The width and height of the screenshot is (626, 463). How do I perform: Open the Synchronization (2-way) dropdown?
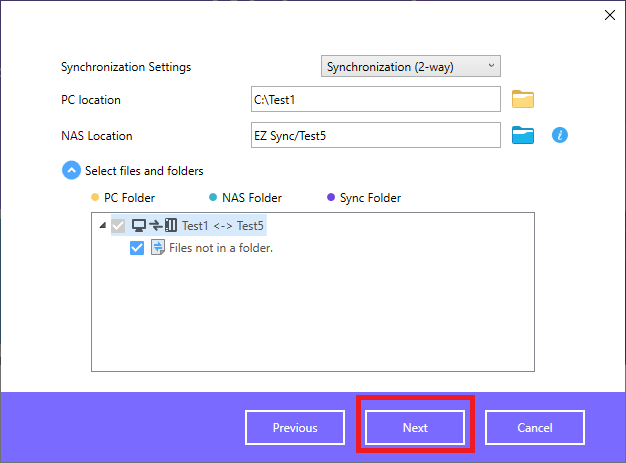pos(410,67)
